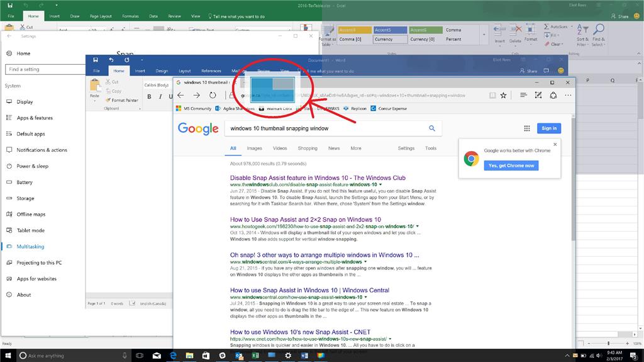Screen dimensions: 644x362
Task: Collapse the Excel ribbon
Action: pyautogui.click(x=639, y=54)
